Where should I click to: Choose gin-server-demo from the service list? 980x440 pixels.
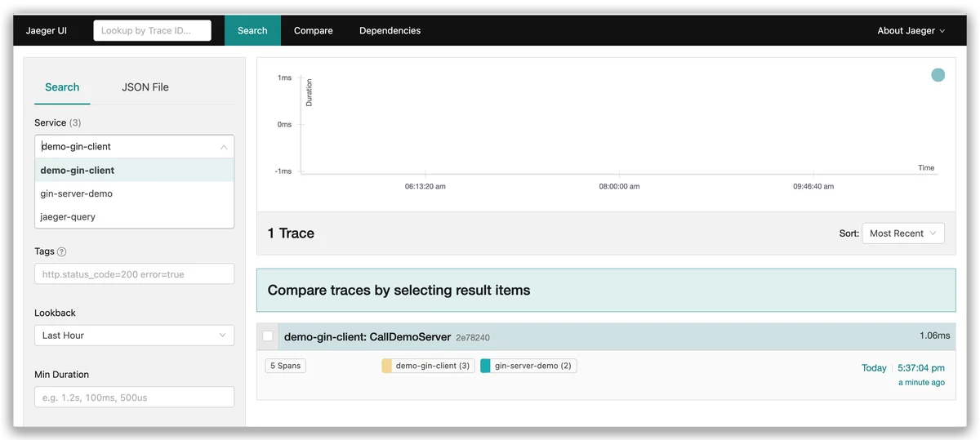[135, 193]
